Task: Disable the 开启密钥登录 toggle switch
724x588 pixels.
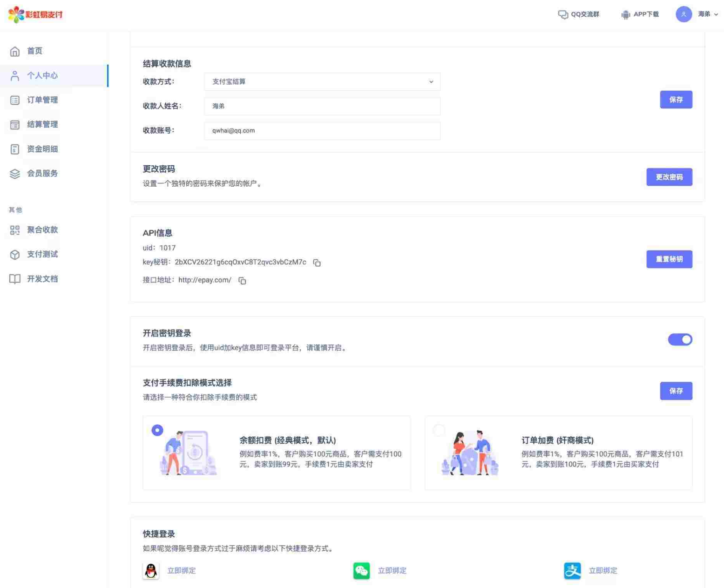Action: pyautogui.click(x=680, y=340)
